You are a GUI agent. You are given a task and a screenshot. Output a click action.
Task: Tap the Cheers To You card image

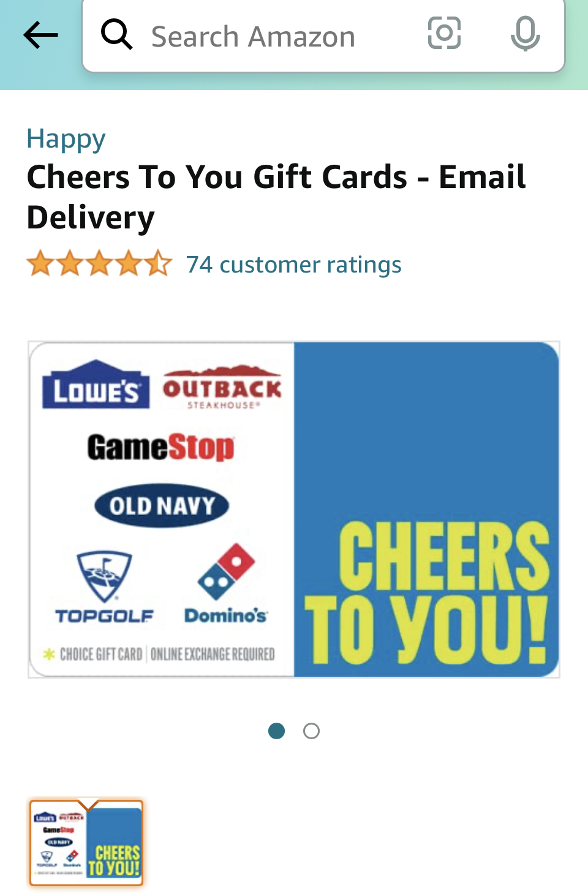(x=294, y=510)
